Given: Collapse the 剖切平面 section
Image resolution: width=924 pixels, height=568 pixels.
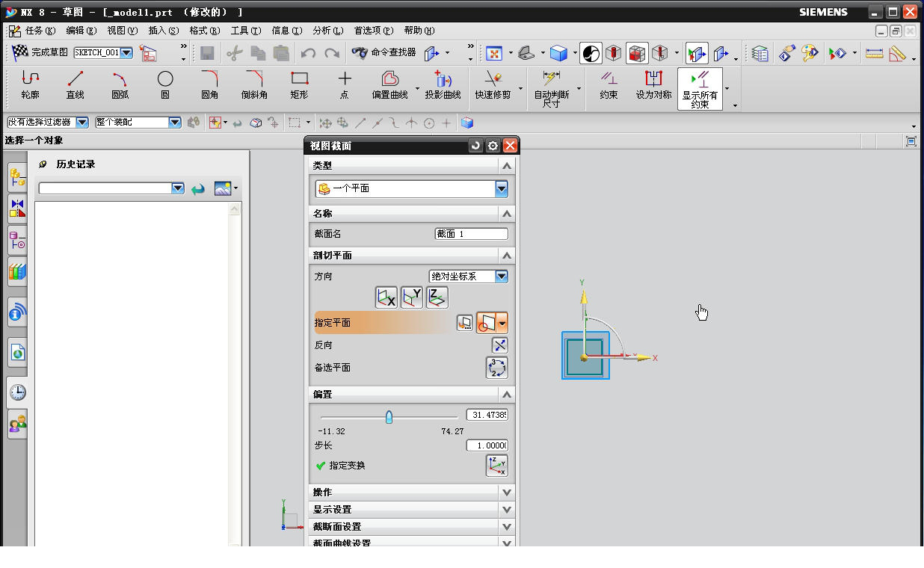Looking at the screenshot, I should coord(507,256).
